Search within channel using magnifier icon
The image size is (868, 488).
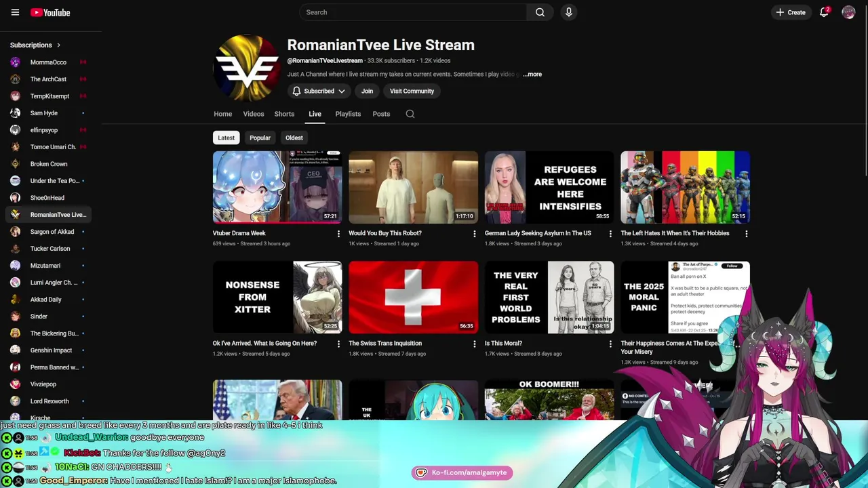[x=410, y=114]
